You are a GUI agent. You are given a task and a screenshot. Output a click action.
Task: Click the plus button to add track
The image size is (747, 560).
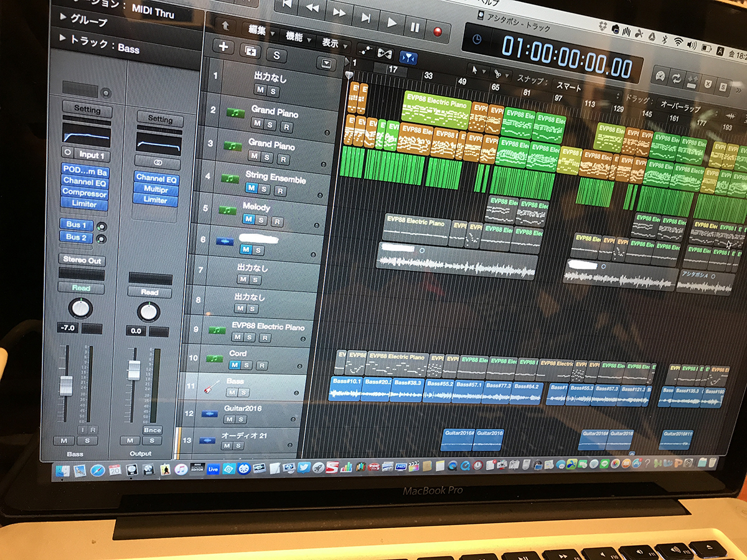click(223, 47)
